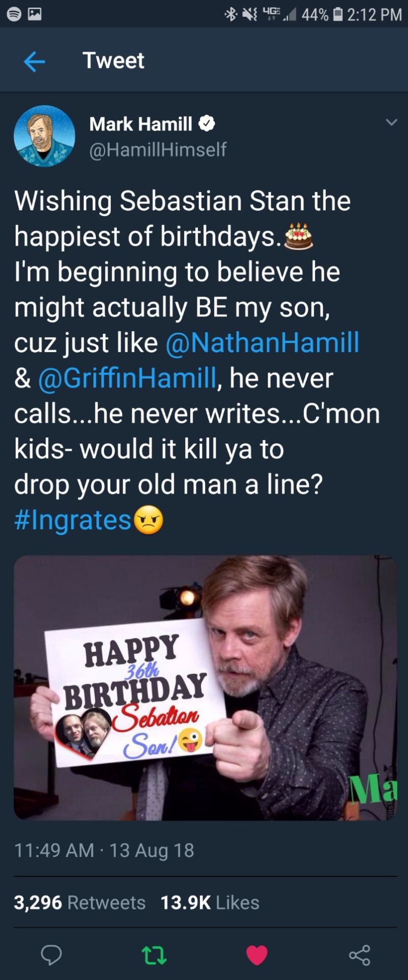Tap the Bluetooth status icon
The height and width of the screenshot is (980, 408).
tap(231, 14)
